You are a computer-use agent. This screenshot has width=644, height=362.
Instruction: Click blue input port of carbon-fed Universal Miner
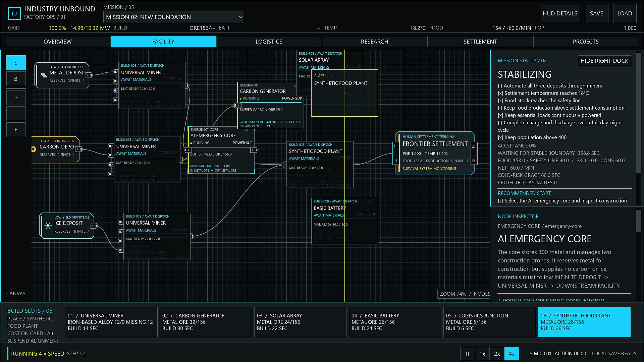(110, 174)
